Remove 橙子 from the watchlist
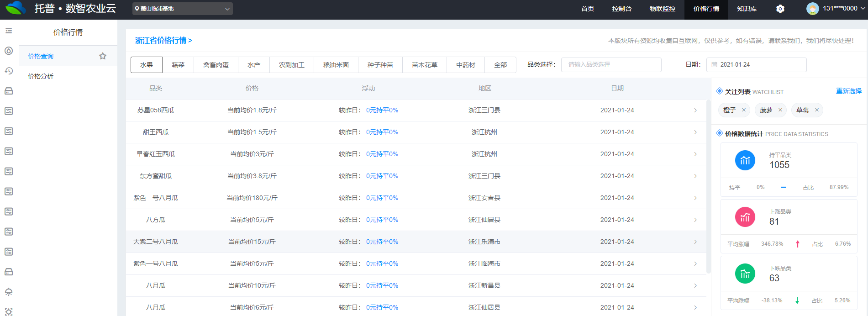Viewport: 868px width, 316px height. pyautogui.click(x=744, y=110)
